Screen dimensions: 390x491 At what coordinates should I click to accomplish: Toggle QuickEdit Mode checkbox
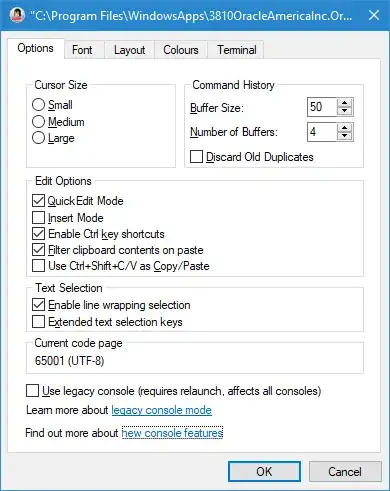(x=78, y=201)
